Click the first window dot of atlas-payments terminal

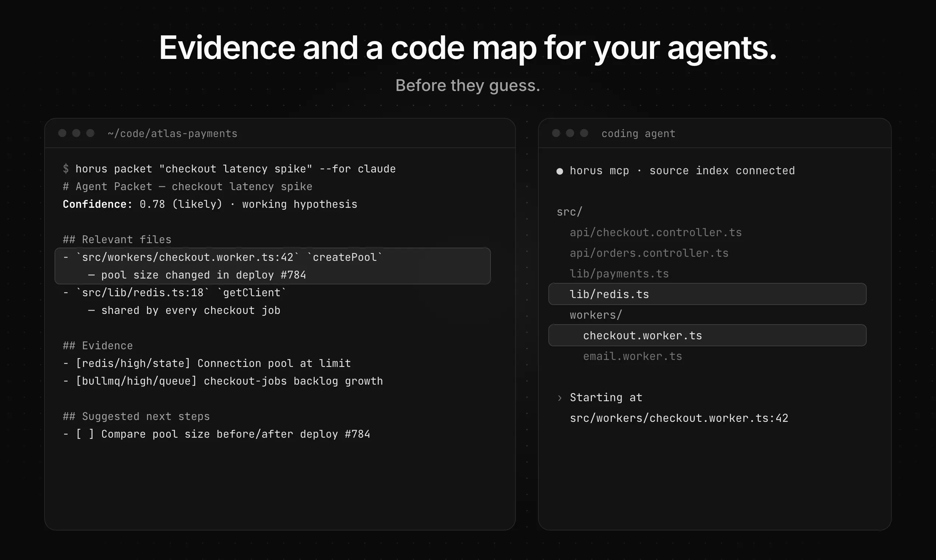[62, 133]
